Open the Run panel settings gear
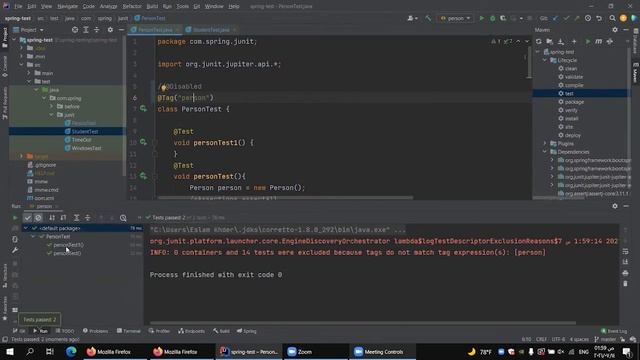Screen dimensions: 640x360 615,206
